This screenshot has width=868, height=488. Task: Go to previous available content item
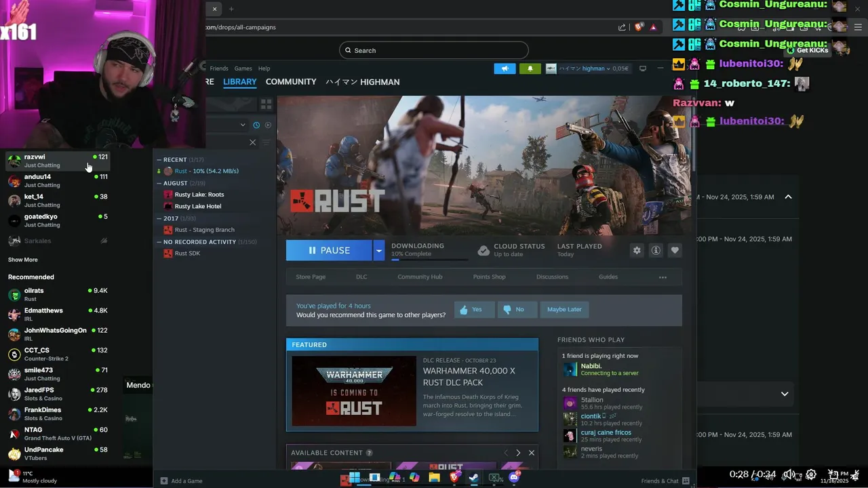[x=505, y=453]
